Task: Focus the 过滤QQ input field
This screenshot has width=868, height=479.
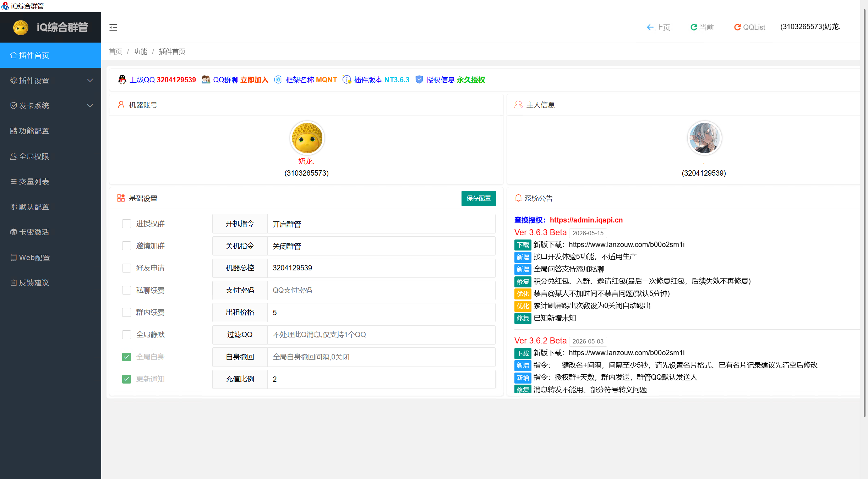Action: (381, 335)
